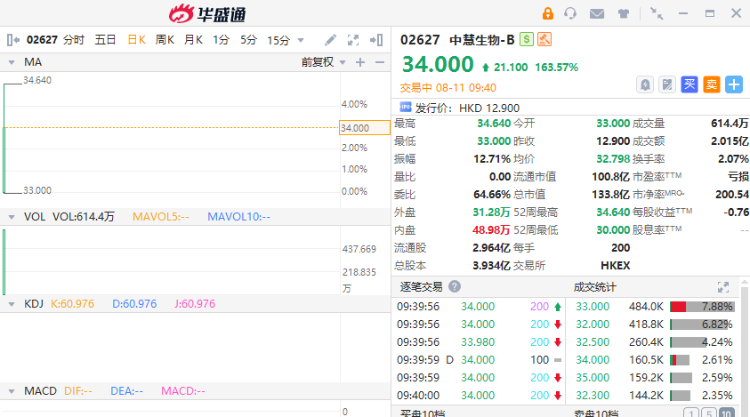Select the 逐笔交易 tab
750x417 pixels.
[421, 287]
